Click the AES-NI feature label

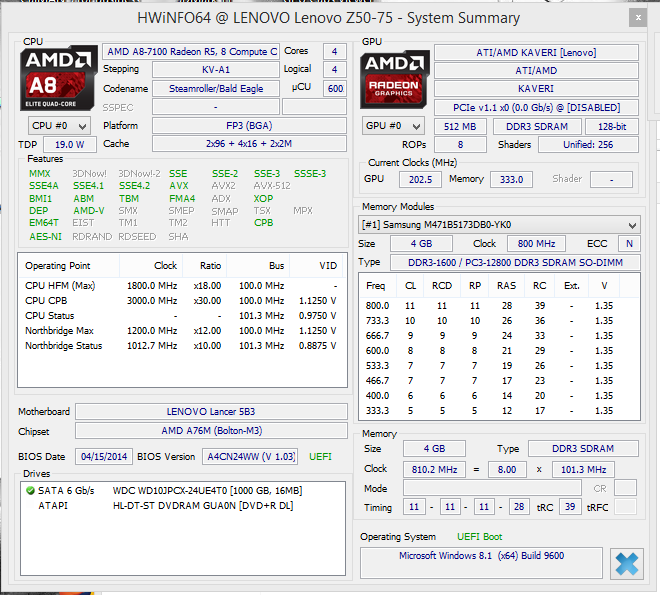click(x=45, y=236)
